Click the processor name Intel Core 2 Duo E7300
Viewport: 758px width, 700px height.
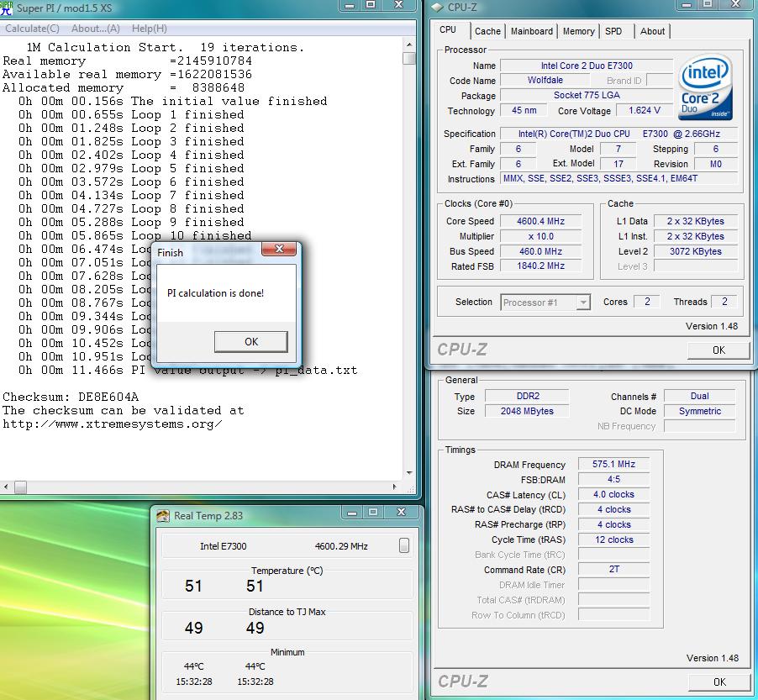pyautogui.click(x=587, y=66)
